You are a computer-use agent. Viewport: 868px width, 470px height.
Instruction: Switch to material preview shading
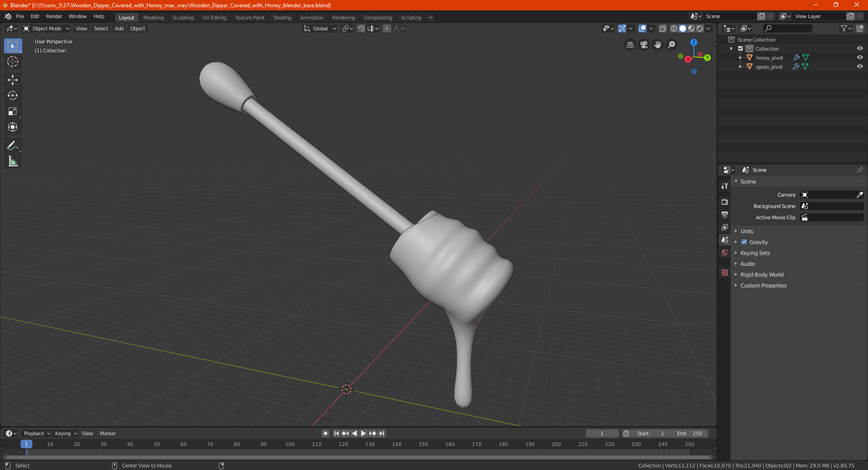[691, 28]
